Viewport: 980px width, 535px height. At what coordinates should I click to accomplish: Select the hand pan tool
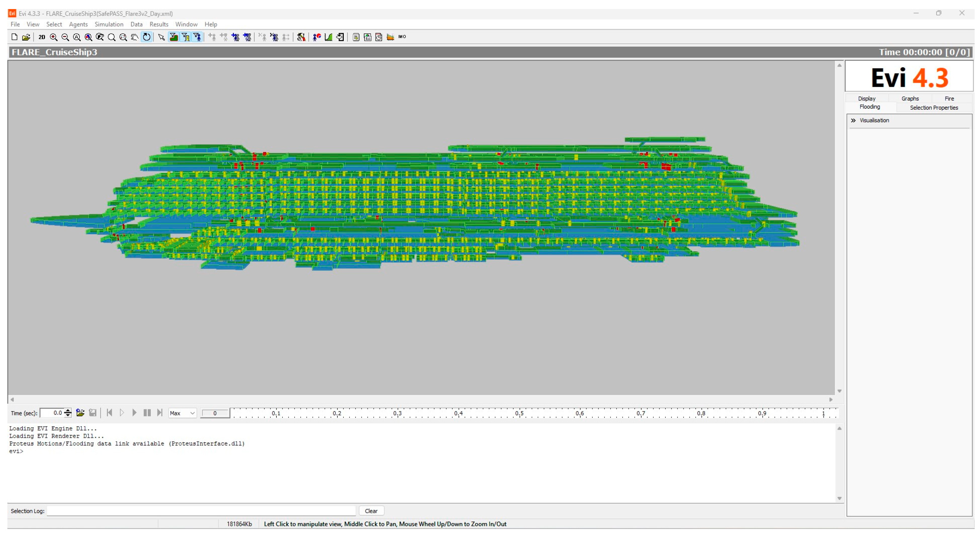pyautogui.click(x=135, y=37)
